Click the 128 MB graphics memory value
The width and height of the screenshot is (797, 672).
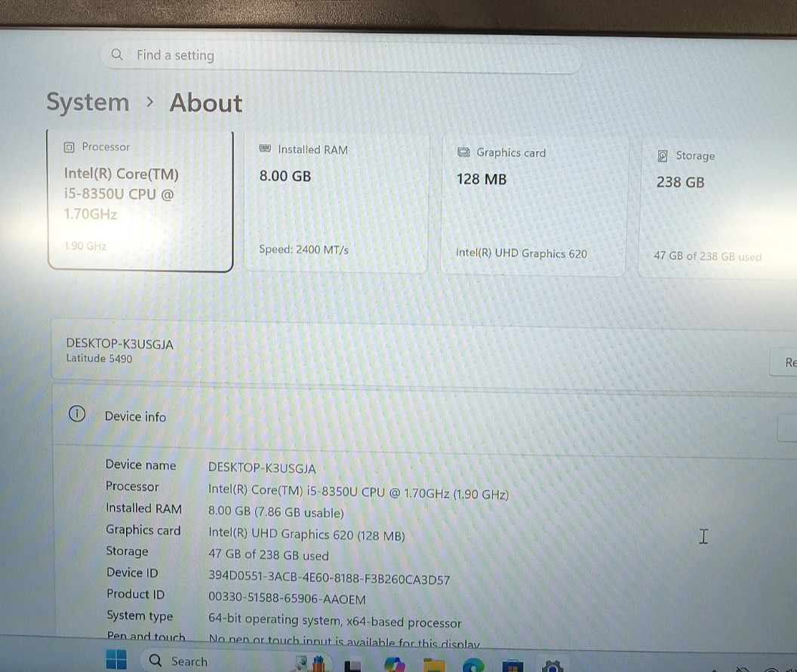point(482,180)
